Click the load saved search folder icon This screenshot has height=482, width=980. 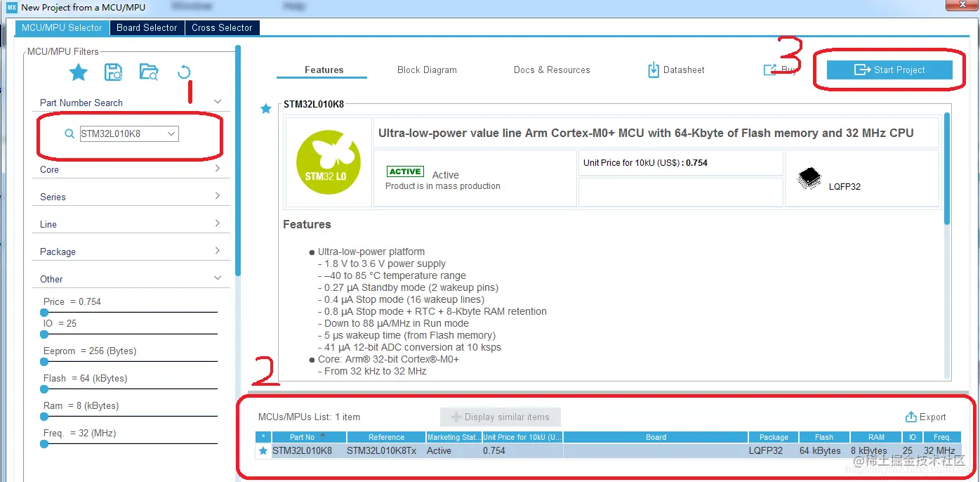click(149, 72)
